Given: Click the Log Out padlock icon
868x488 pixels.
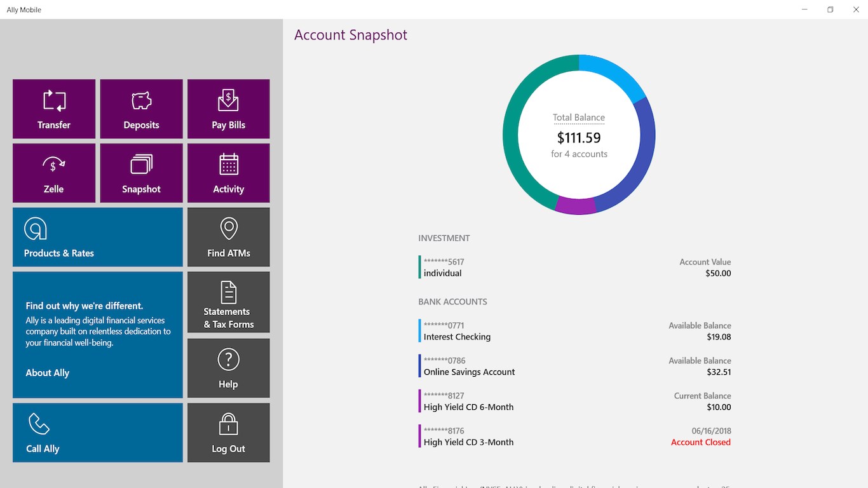Looking at the screenshot, I should pyautogui.click(x=228, y=424).
